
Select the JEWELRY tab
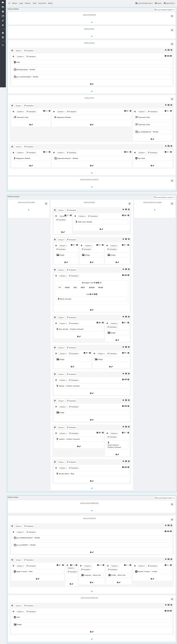coord(92,287)
